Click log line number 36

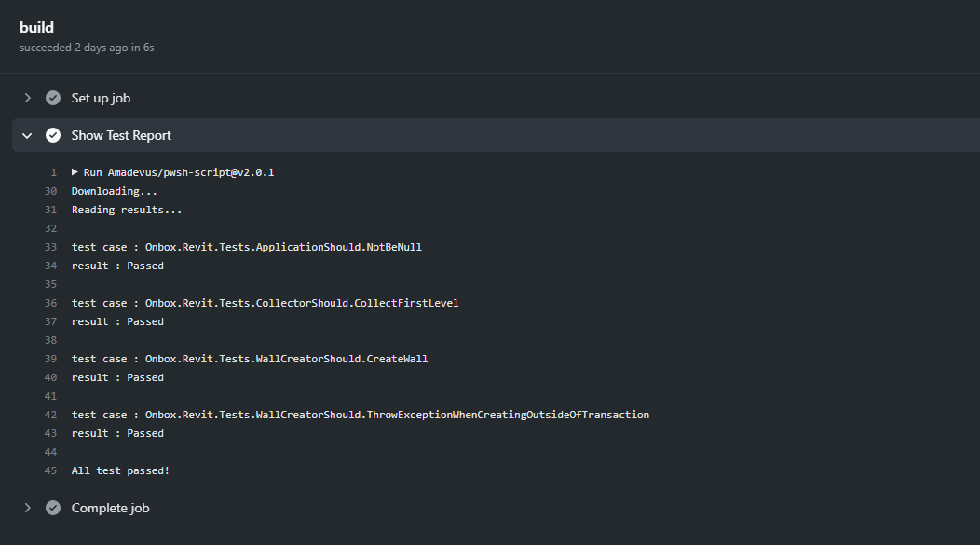(50, 303)
